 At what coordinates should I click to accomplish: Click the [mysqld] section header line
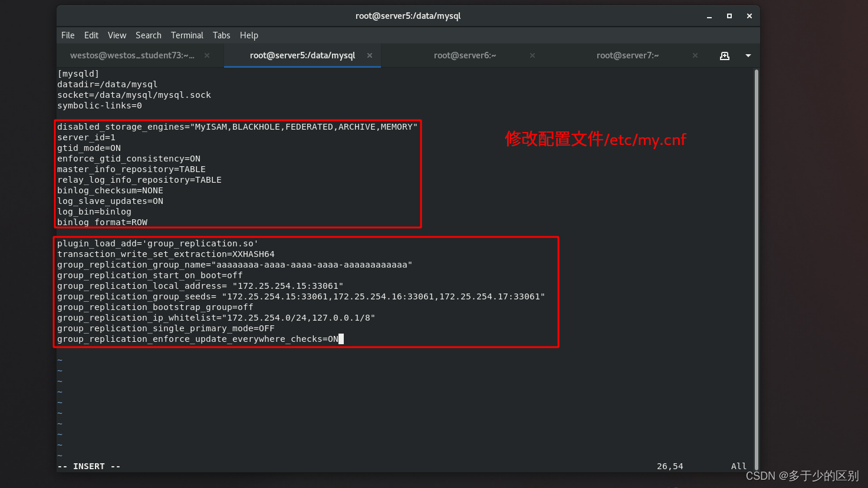click(x=78, y=74)
